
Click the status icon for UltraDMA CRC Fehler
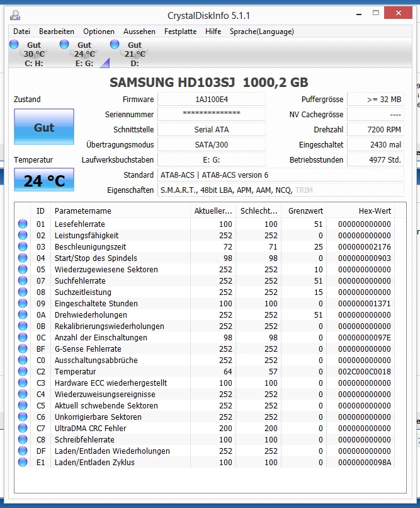tap(23, 428)
